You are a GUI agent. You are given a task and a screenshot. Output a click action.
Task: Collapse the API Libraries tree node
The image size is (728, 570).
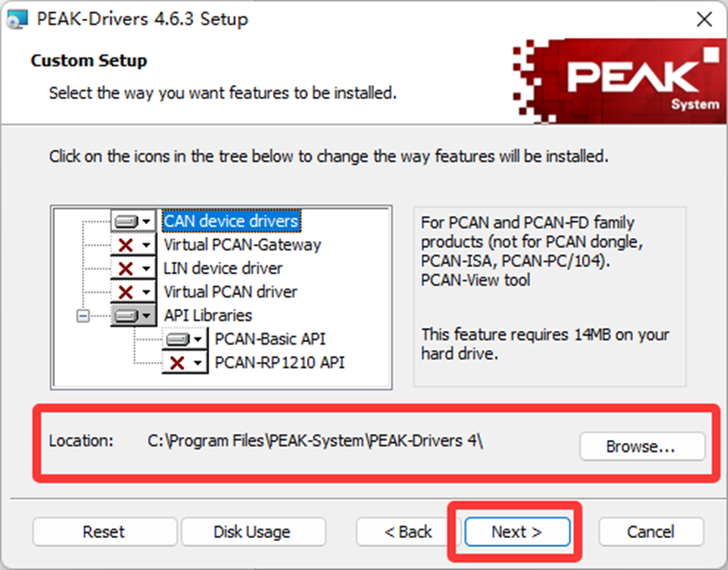click(x=83, y=316)
